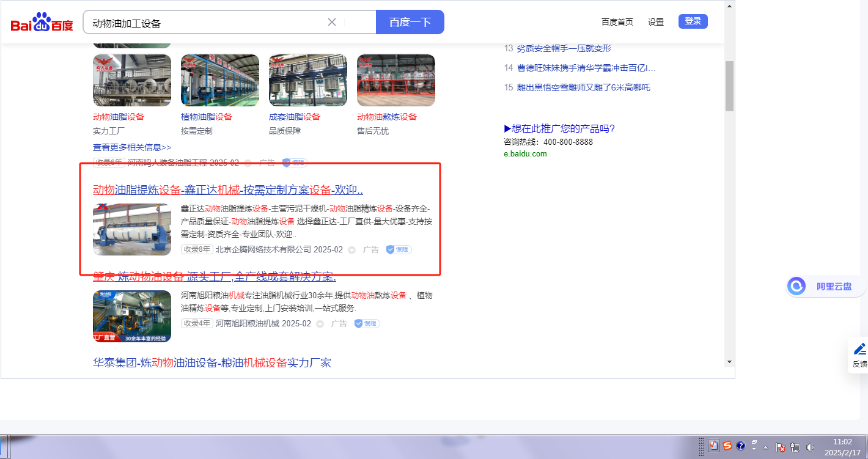Open the 阿里云盘 floating widget
The height and width of the screenshot is (459, 868).
pos(826,286)
